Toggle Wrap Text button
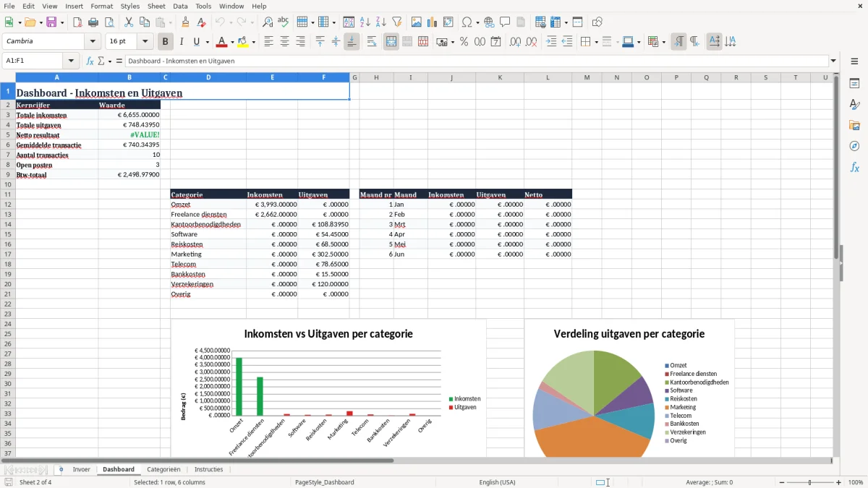 click(x=372, y=42)
